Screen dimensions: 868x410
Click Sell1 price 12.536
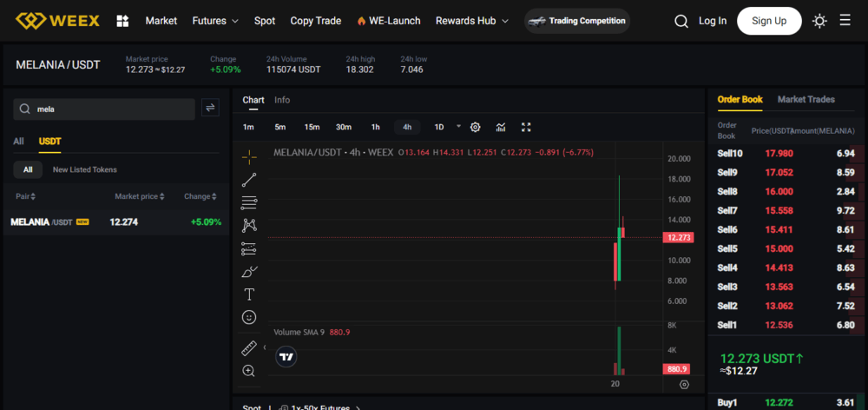point(779,325)
